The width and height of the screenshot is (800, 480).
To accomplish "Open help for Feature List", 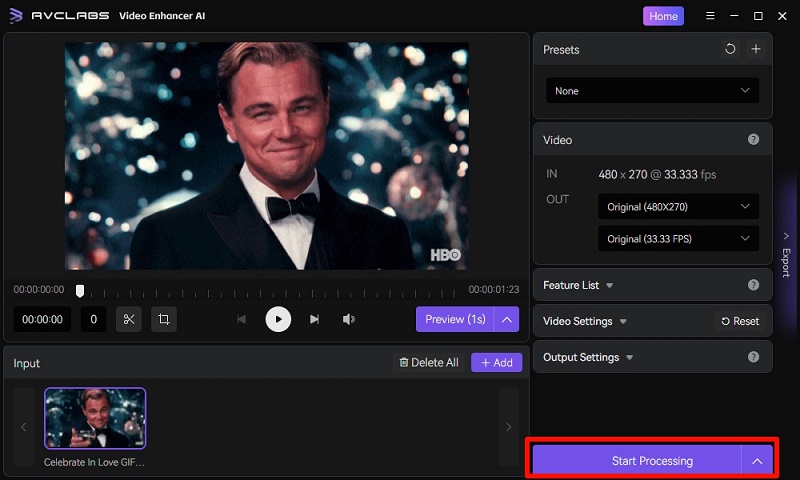I will (x=753, y=285).
